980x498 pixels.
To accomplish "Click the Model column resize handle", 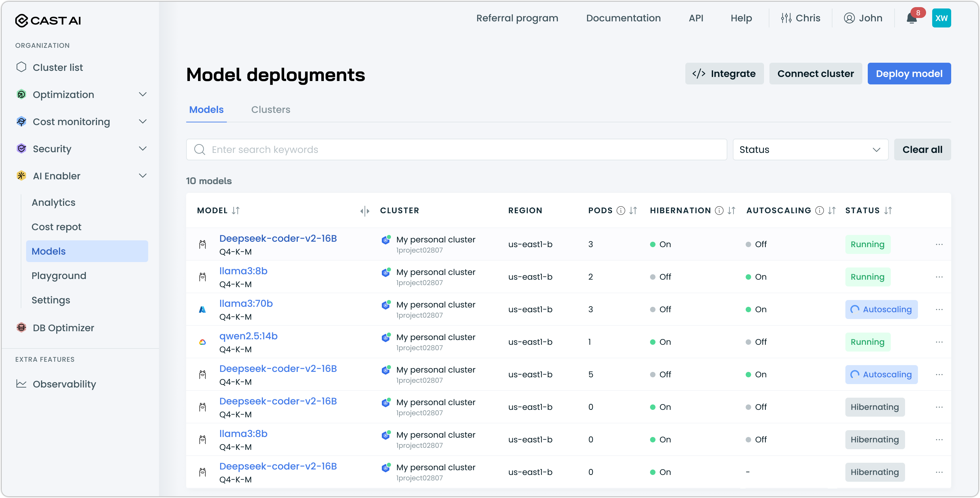I will (x=365, y=211).
